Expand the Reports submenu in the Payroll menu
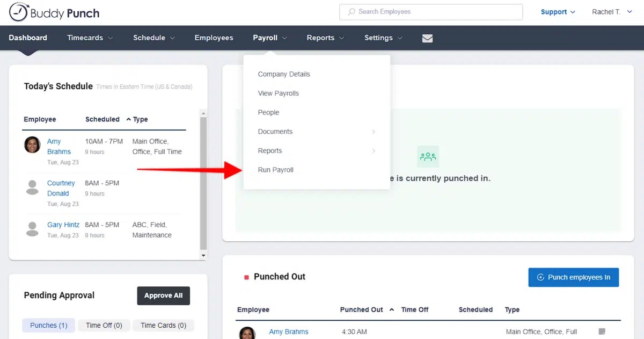The height and width of the screenshot is (339, 644). pyautogui.click(x=270, y=150)
